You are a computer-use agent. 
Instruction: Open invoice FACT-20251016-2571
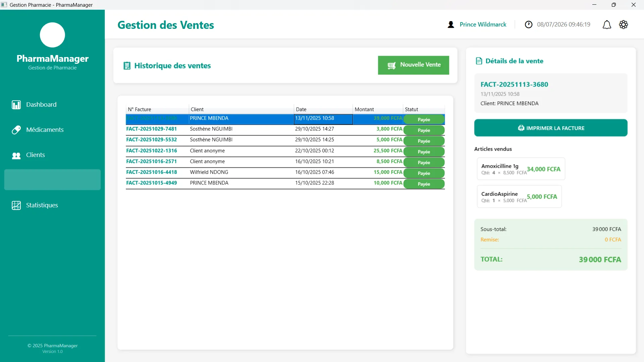(151, 161)
